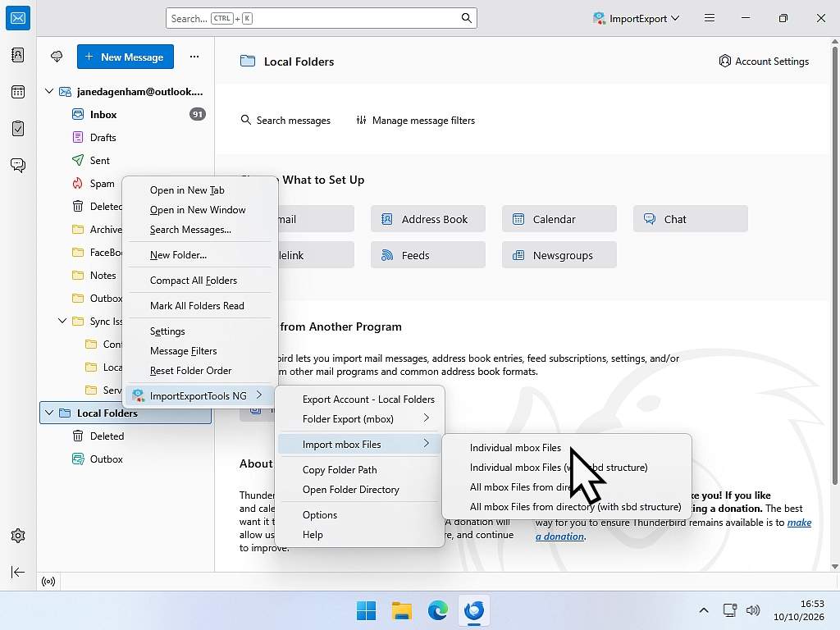Click the Account Settings icon
This screenshot has height=630, width=840.
click(725, 61)
